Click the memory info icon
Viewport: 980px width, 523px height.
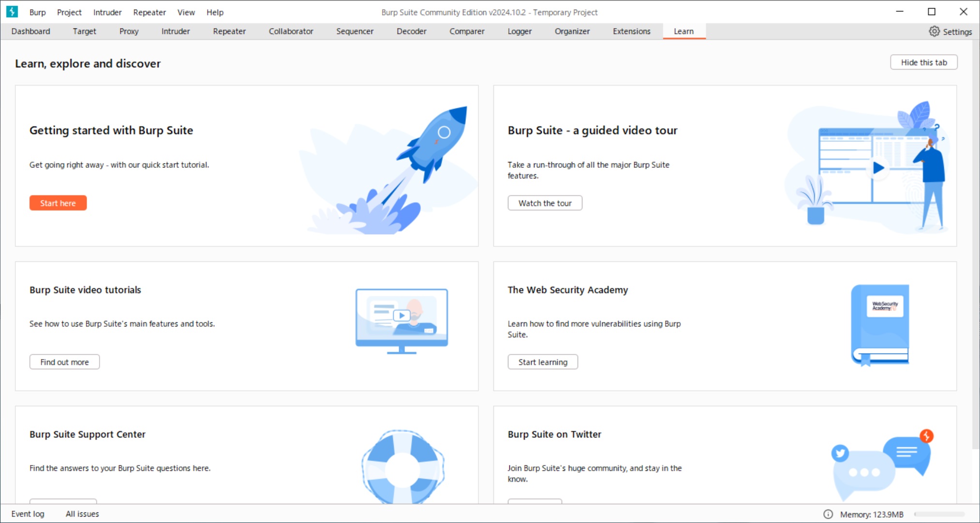point(828,514)
